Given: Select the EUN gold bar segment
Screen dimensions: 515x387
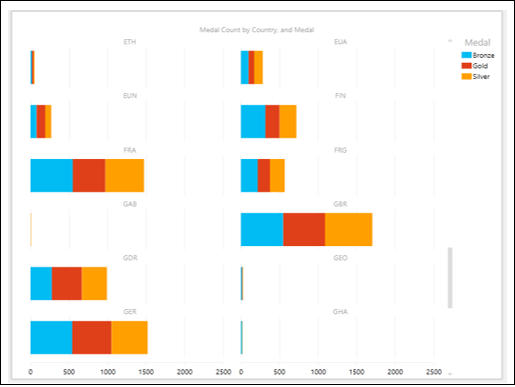Looking at the screenshot, I should click(41, 121).
